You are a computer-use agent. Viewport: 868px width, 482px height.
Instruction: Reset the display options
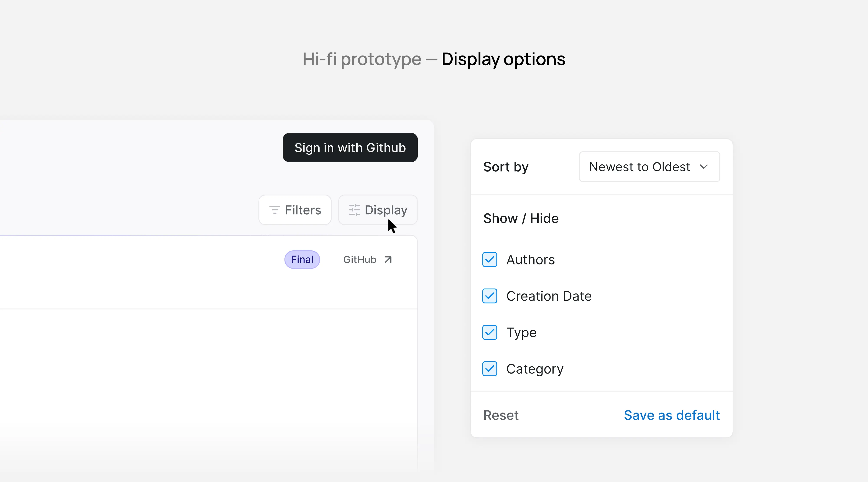501,415
